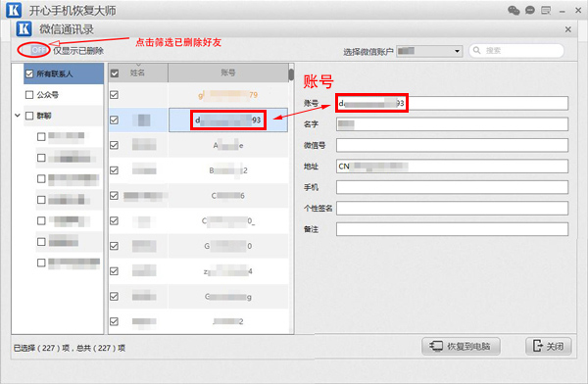This screenshot has height=384, width=588.
Task: Sort by the 账号 column header
Action: 228,72
